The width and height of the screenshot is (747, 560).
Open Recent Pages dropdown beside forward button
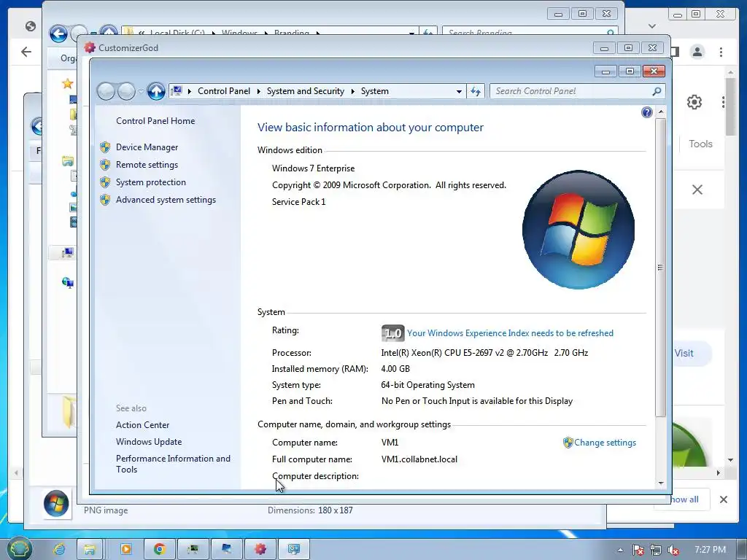[x=141, y=91]
